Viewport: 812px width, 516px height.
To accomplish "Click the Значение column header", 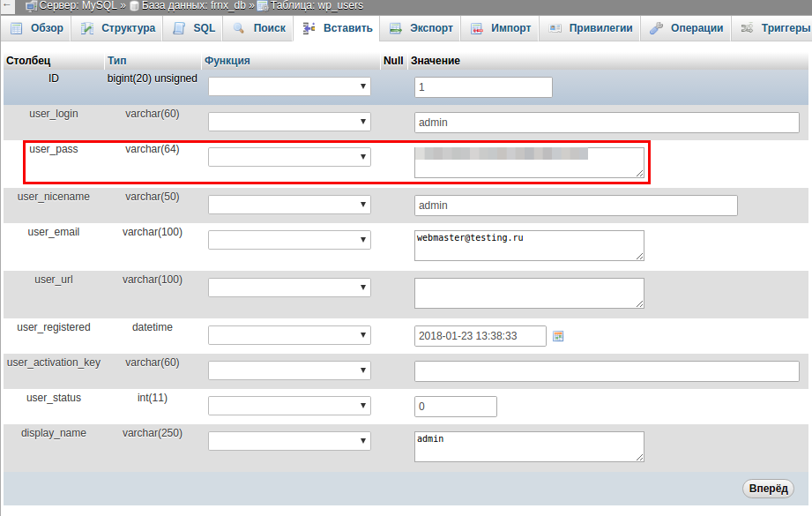I will 436,61.
